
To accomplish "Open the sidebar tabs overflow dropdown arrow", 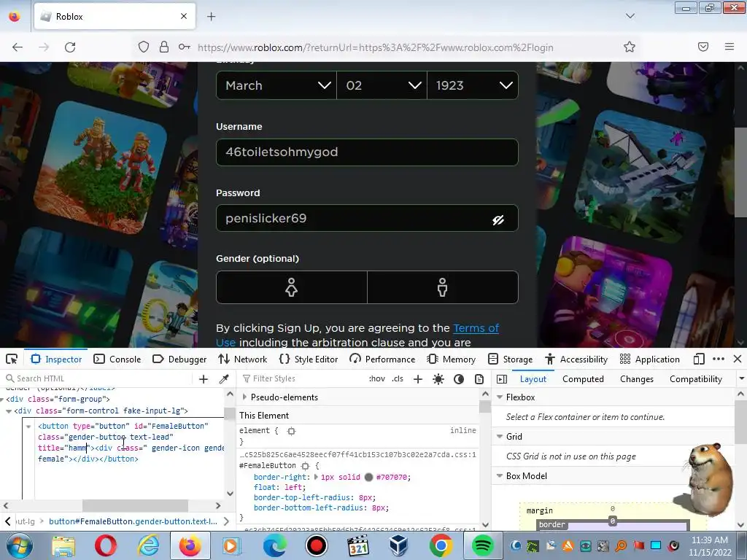I will [741, 378].
